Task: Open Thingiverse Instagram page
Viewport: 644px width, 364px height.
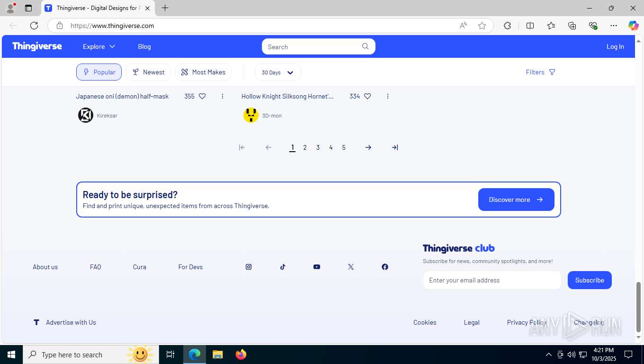Action: pos(249,267)
